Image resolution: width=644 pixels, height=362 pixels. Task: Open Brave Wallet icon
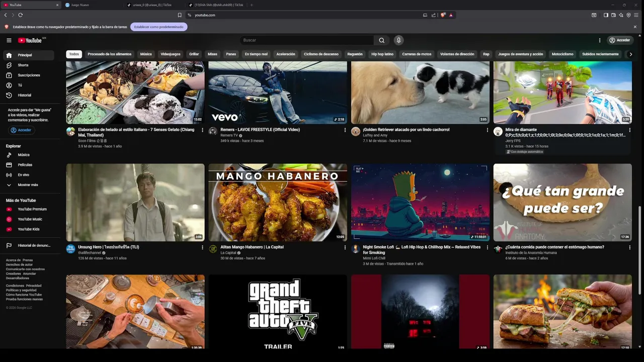[613, 15]
